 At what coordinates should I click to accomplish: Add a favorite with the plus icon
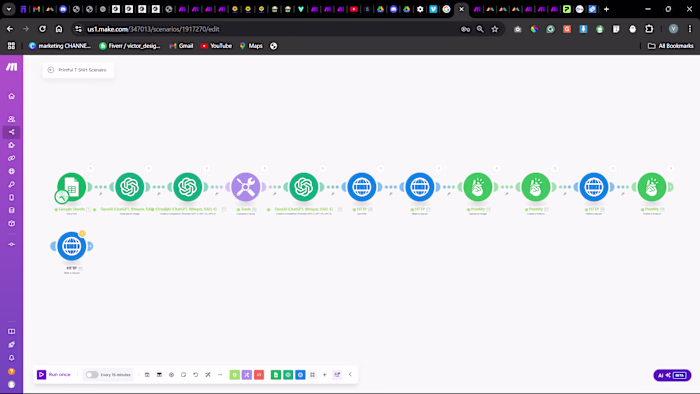coord(325,375)
